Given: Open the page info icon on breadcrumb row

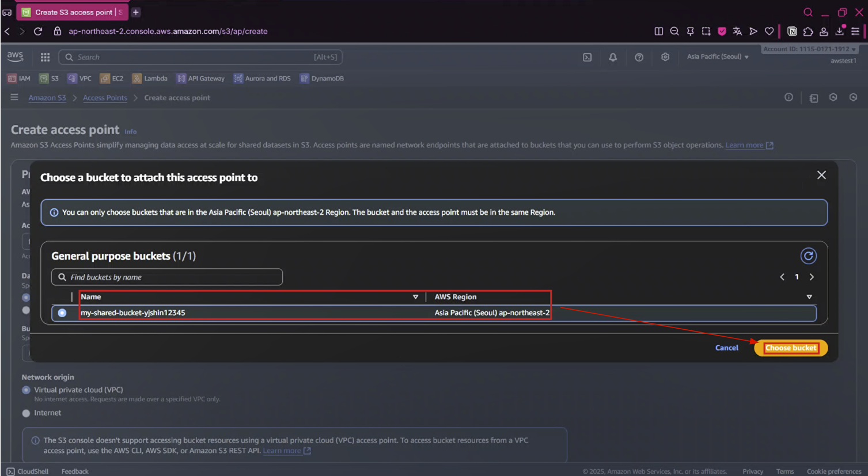Looking at the screenshot, I should 789,97.
